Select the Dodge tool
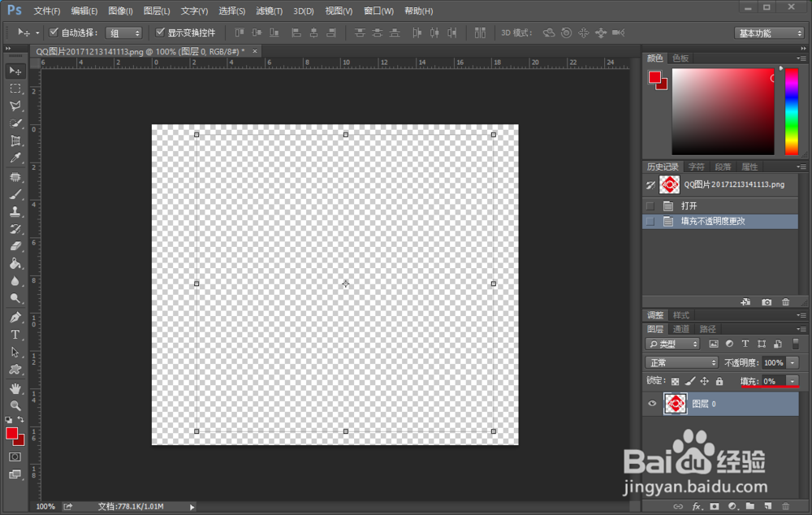 click(x=15, y=298)
